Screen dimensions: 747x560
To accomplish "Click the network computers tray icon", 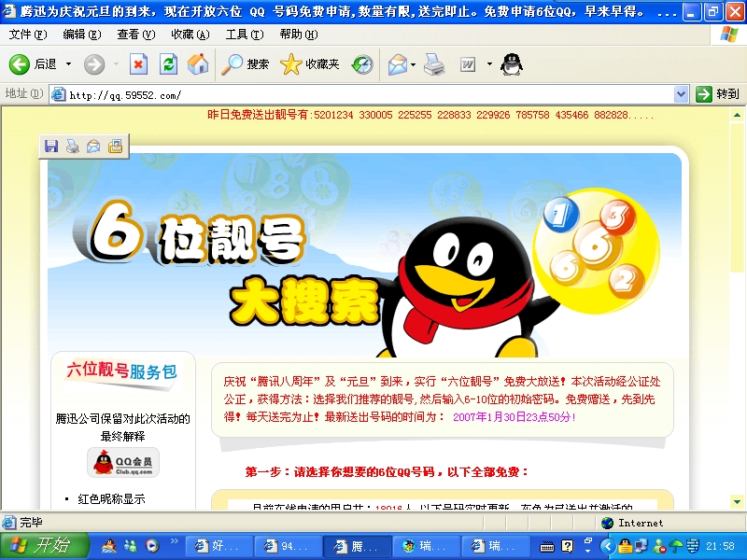I will pos(641,546).
